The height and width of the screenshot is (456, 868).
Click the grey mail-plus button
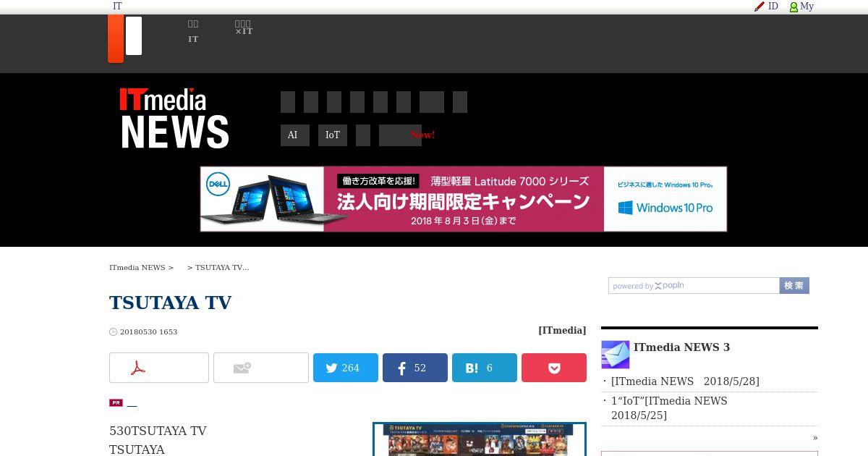tap(261, 368)
